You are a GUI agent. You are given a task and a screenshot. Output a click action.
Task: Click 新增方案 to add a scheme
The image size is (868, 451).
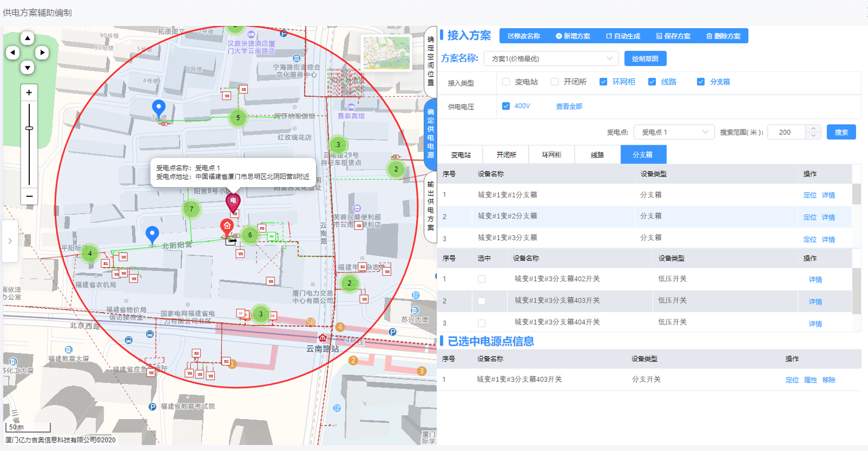(x=573, y=36)
